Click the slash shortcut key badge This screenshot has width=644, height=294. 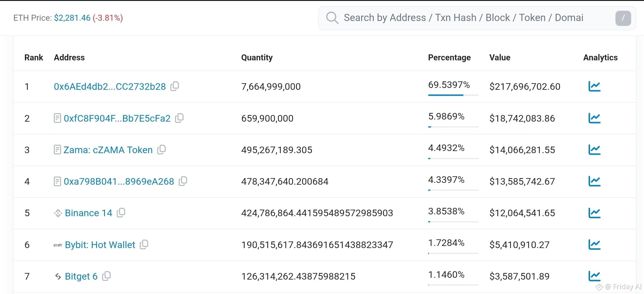click(x=623, y=18)
